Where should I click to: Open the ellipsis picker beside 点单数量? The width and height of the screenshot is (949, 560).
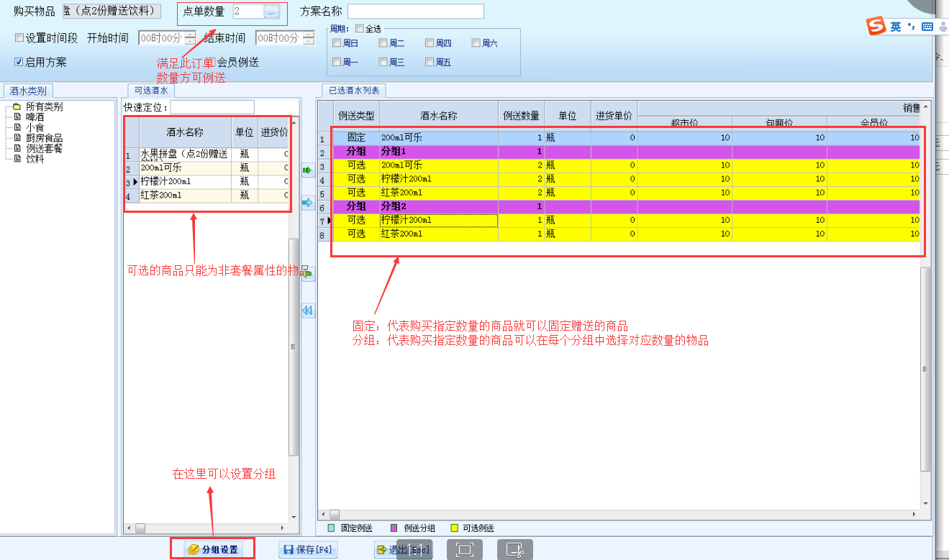tap(271, 12)
